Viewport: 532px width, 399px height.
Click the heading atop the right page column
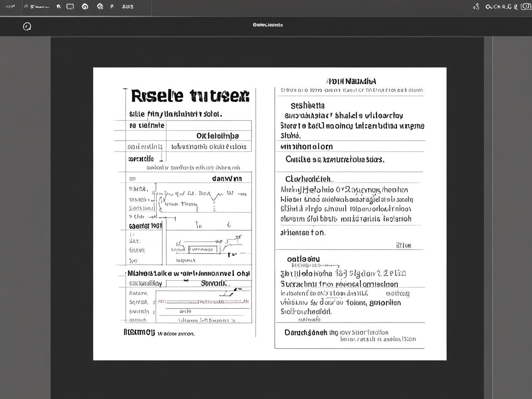point(351,81)
